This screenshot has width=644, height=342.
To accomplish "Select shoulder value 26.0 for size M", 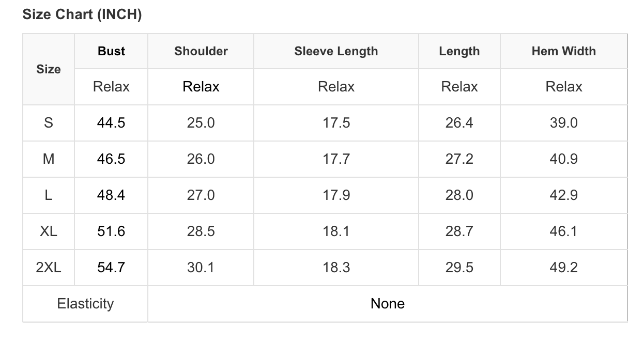I will click(x=201, y=159).
